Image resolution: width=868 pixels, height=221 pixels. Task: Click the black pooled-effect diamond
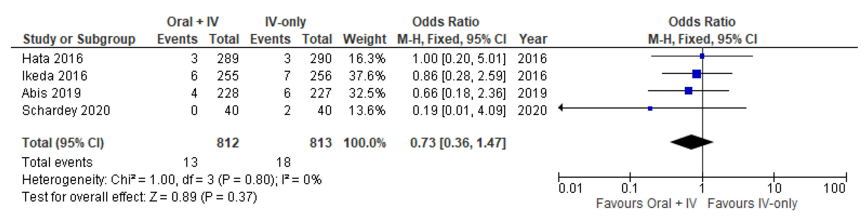[x=692, y=142]
